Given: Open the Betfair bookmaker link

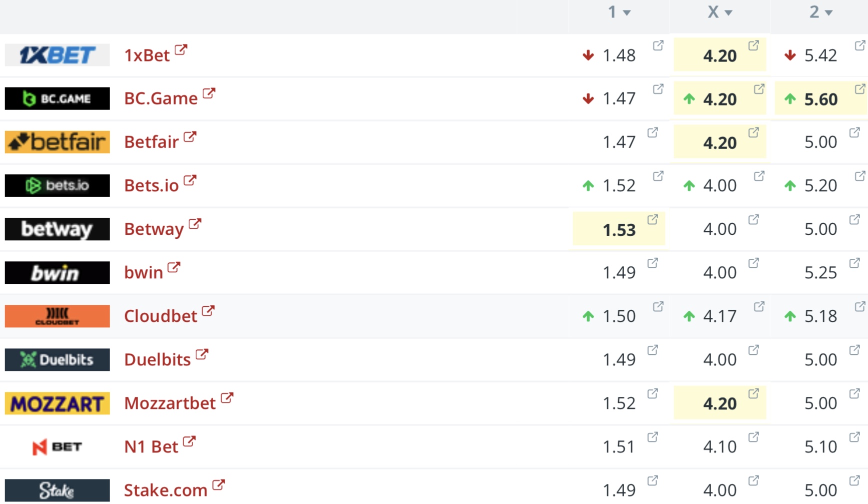Looking at the screenshot, I should (151, 142).
